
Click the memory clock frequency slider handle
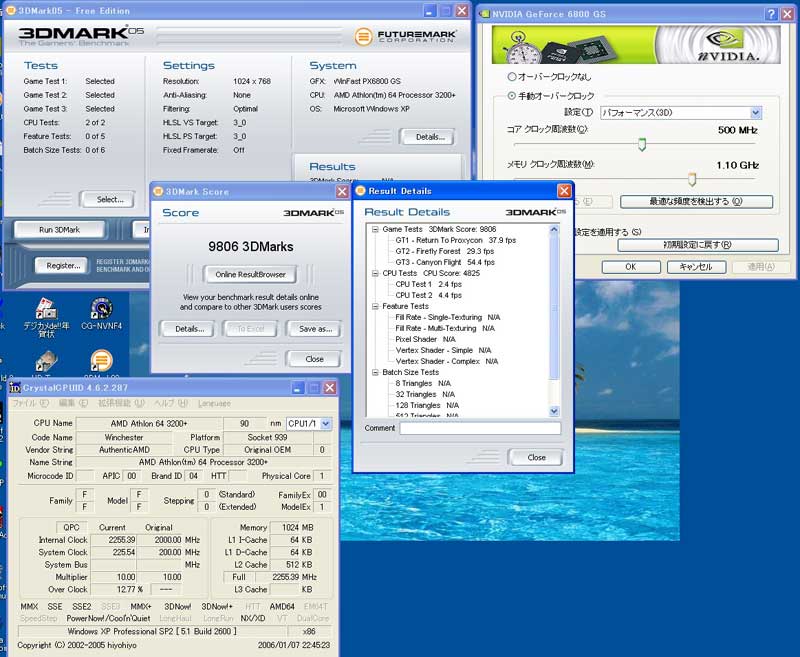(692, 179)
